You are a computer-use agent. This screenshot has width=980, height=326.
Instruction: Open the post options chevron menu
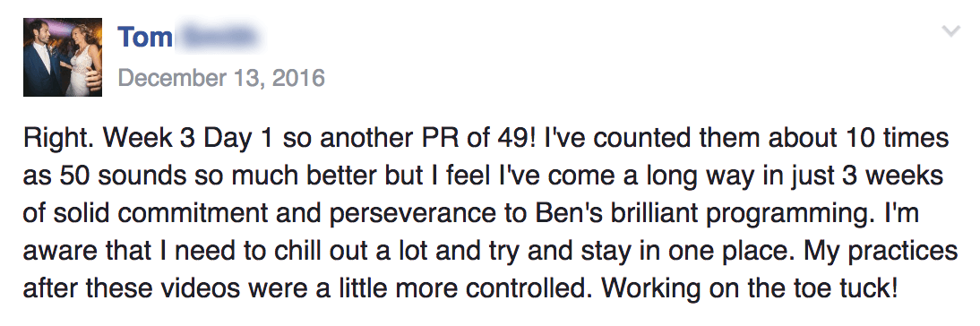pyautogui.click(x=950, y=31)
